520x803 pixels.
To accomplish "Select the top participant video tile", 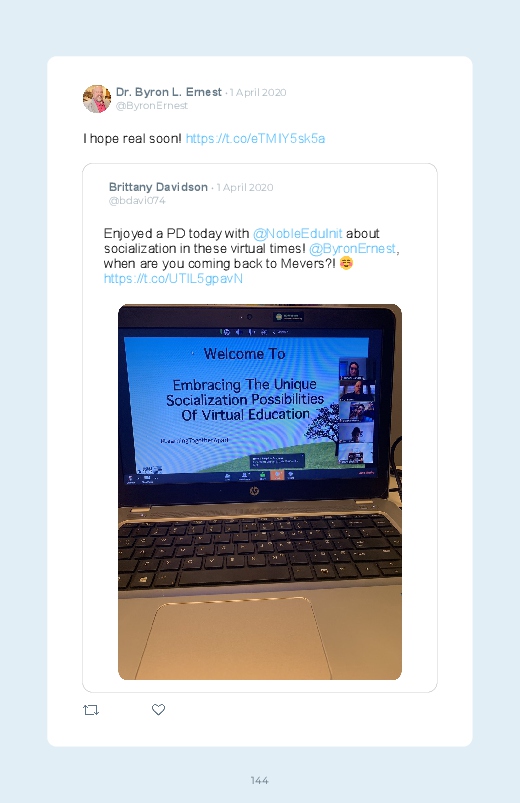I will pos(354,369).
